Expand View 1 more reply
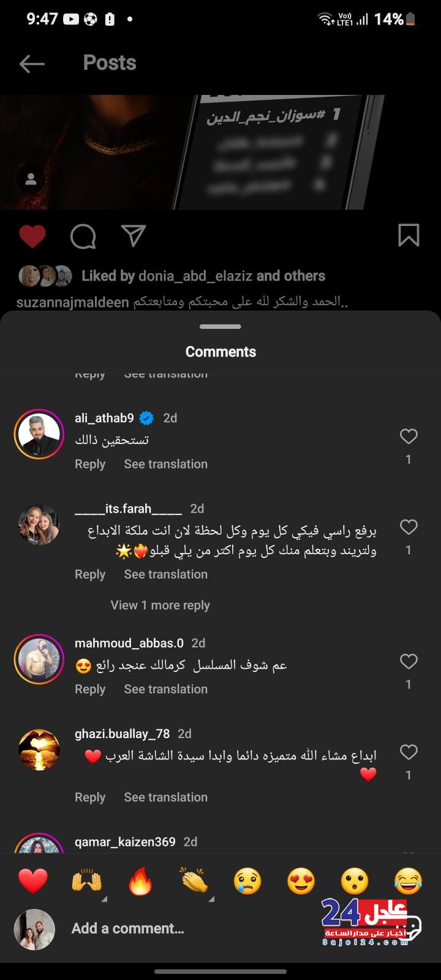Screen dimensions: 441x980 [x=160, y=605]
